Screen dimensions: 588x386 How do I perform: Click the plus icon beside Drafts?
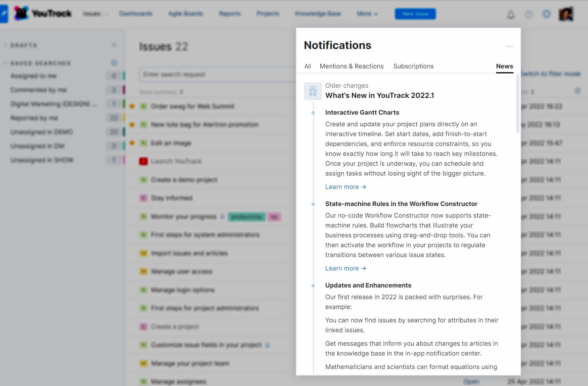114,45
